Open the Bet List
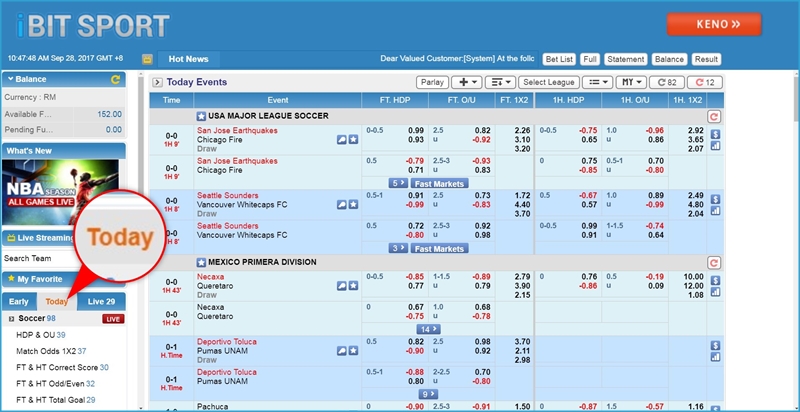This screenshot has width=800, height=412. (x=558, y=59)
